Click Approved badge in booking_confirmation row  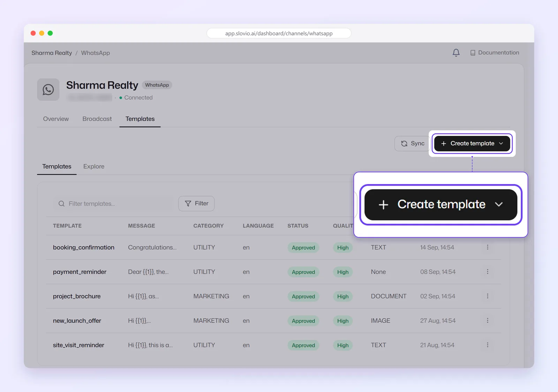tap(303, 248)
